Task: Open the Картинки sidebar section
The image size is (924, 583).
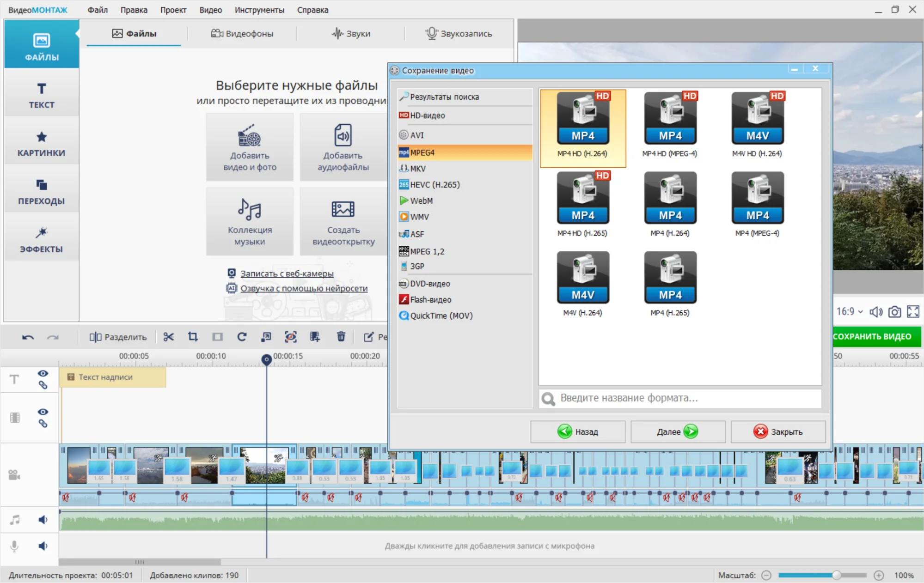Action: (42, 143)
